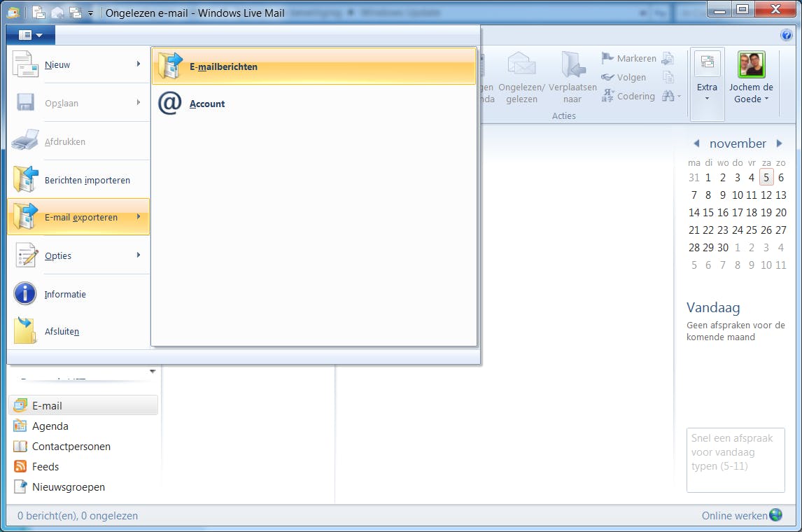The image size is (802, 532).
Task: Click the E-mail exporteren submenu arrow
Action: click(x=138, y=216)
